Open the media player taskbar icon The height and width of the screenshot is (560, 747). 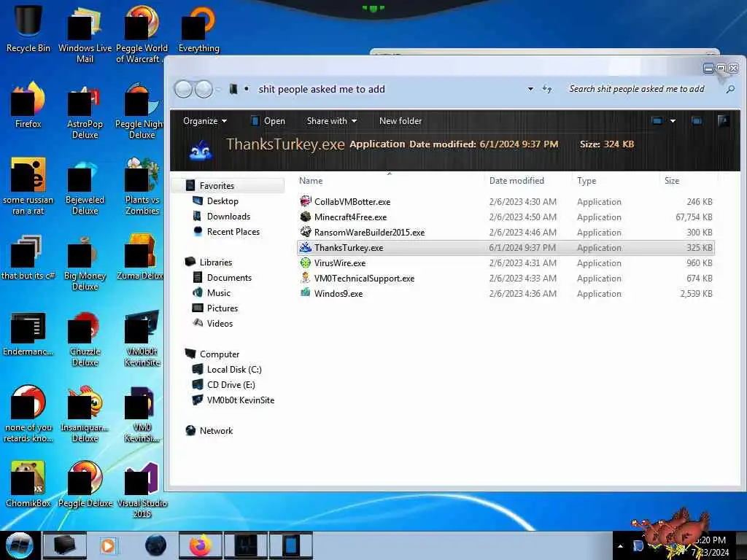(x=108, y=545)
